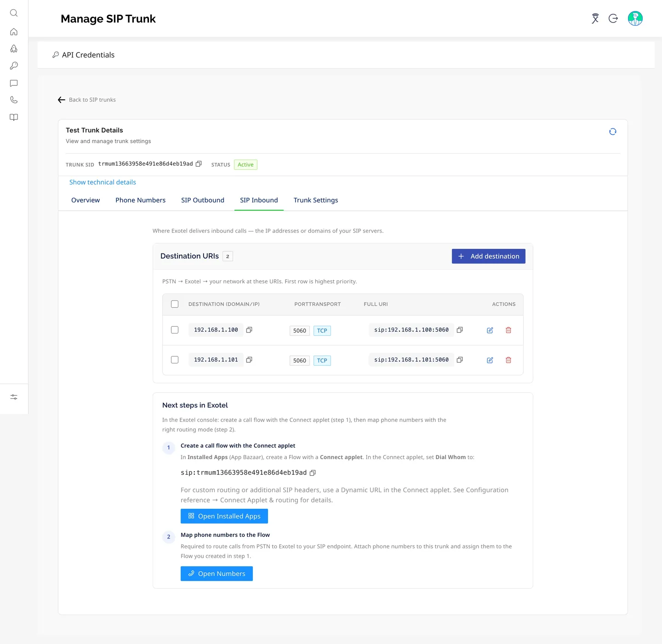This screenshot has width=662, height=644.
Task: Select the SIP Inbound tab
Action: (x=259, y=200)
